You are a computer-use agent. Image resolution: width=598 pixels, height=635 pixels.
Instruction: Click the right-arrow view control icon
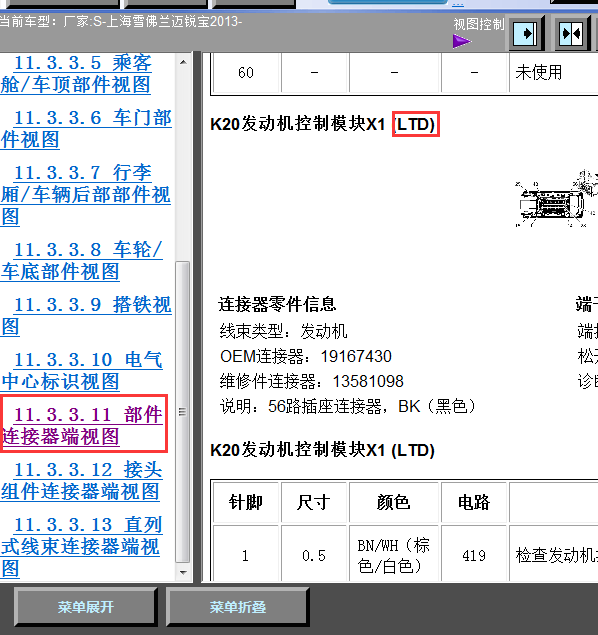(x=526, y=33)
